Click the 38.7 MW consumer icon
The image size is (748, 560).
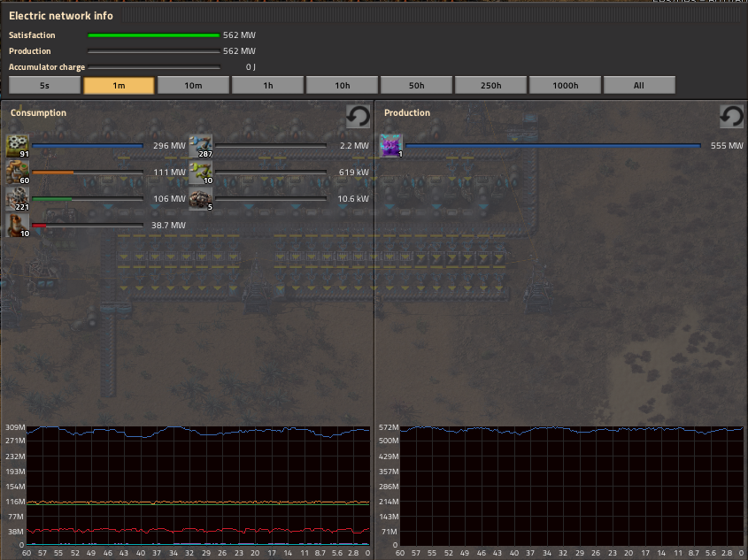(18, 226)
